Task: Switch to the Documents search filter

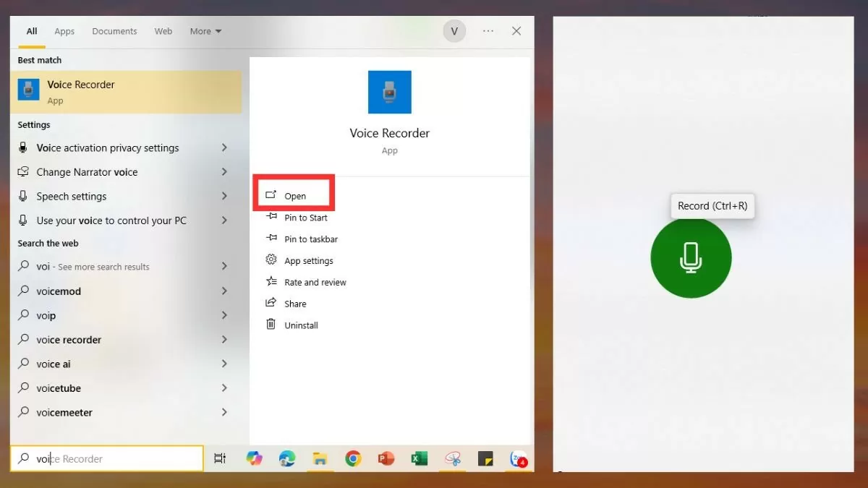Action: click(x=114, y=31)
